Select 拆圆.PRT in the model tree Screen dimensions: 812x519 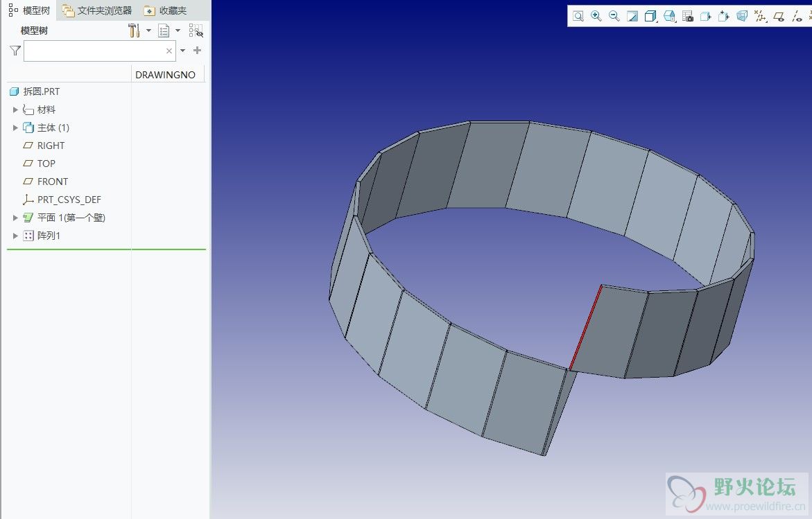coord(42,91)
